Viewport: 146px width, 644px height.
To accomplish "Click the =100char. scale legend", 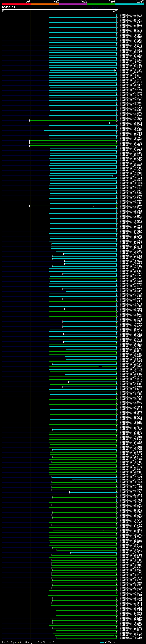I will 108,642.
